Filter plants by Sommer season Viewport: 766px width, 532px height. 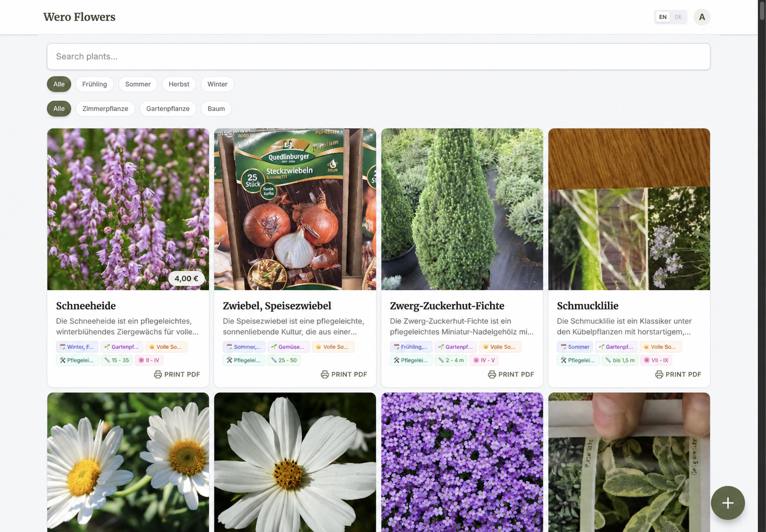138,84
